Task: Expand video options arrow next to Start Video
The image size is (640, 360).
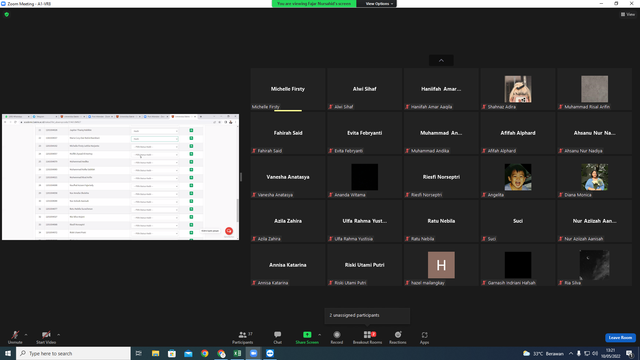Action: click(x=58, y=335)
